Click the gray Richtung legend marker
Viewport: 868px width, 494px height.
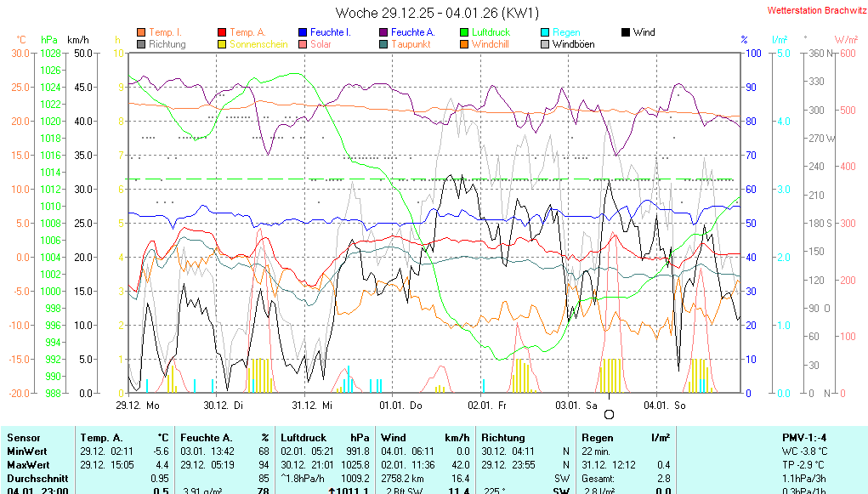coord(141,44)
